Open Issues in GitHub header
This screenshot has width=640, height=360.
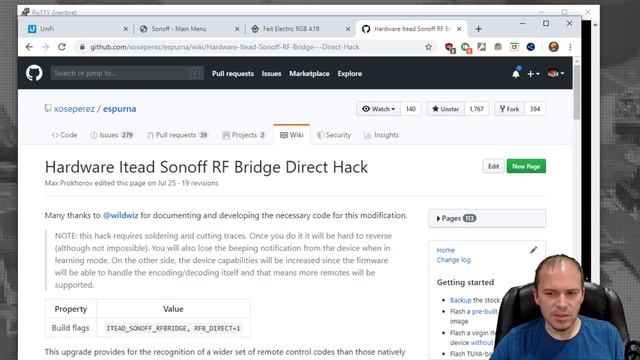271,73
